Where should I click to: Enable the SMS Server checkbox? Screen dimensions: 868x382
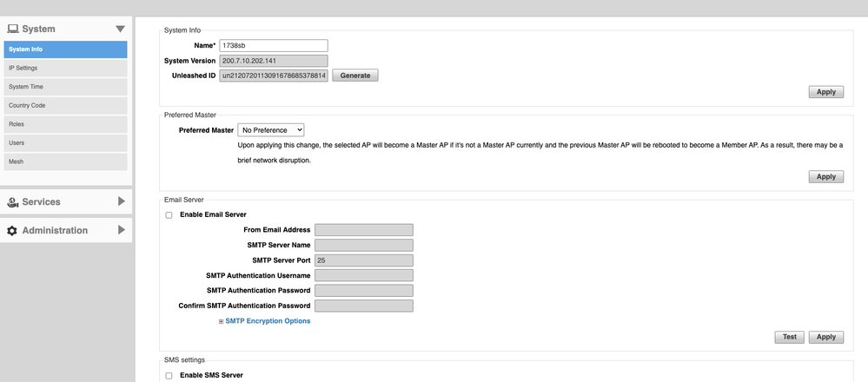(x=169, y=375)
